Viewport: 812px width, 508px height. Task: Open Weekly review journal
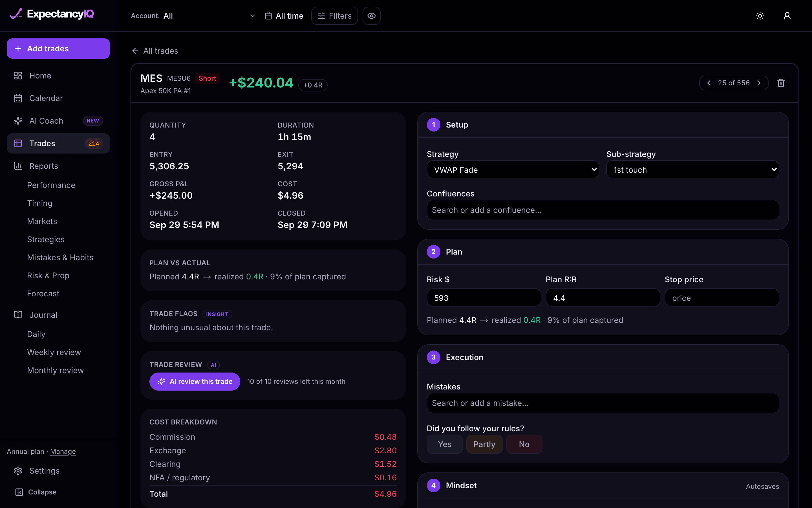click(54, 352)
